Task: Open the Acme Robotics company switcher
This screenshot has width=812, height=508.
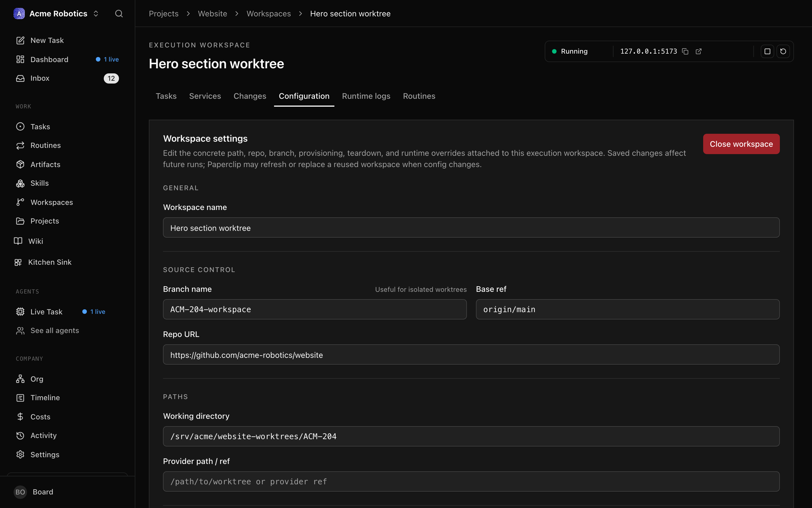Action: (x=56, y=14)
